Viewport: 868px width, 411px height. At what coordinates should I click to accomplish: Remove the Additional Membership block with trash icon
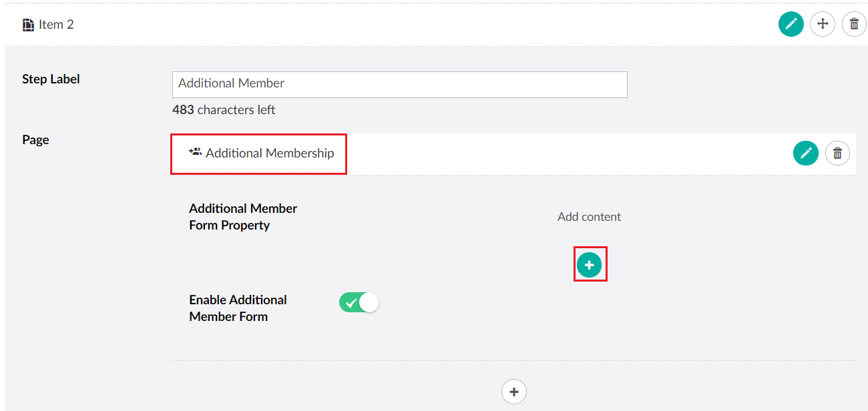click(837, 153)
